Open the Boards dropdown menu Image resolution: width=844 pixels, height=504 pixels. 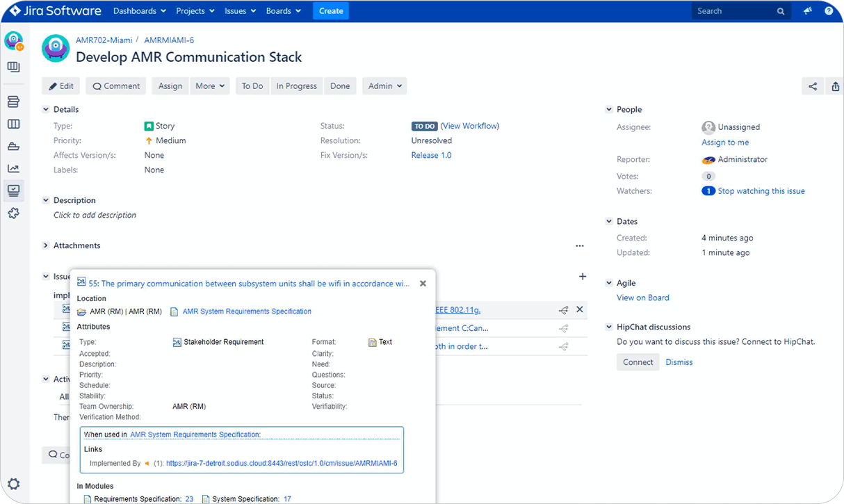tap(284, 11)
